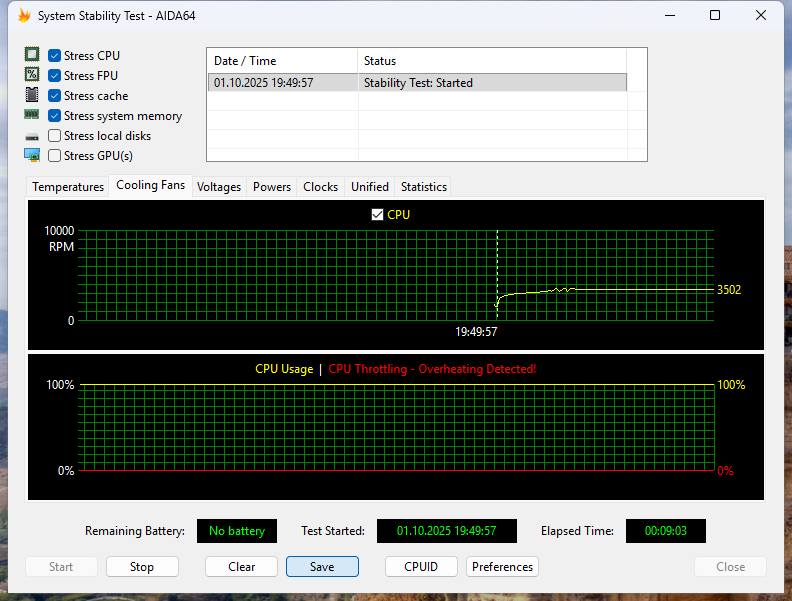Click the Date / Time column header

coord(282,61)
